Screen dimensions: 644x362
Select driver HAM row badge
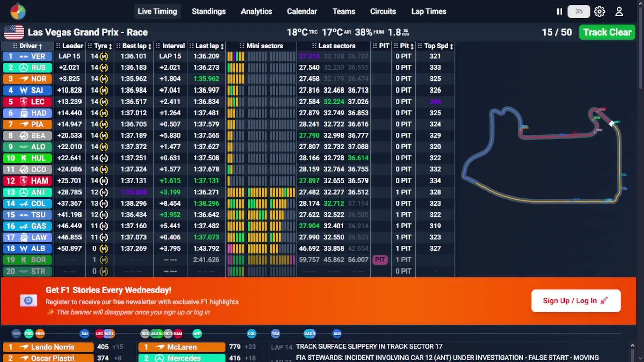tap(27, 180)
